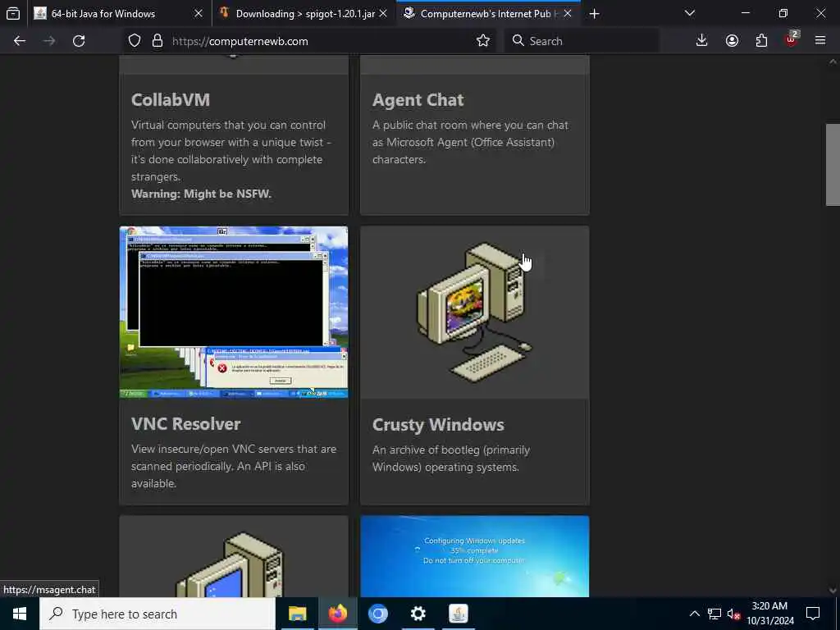Click the bottom-left pixel computer thumbnail
840x630 pixels.
pyautogui.click(x=234, y=557)
